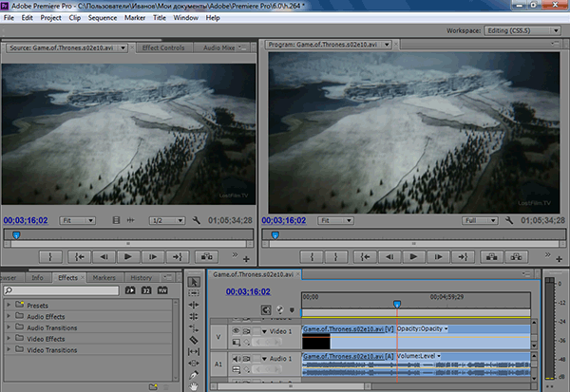
Task: Select the Rate Stretch tool
Action: pyautogui.click(x=194, y=328)
